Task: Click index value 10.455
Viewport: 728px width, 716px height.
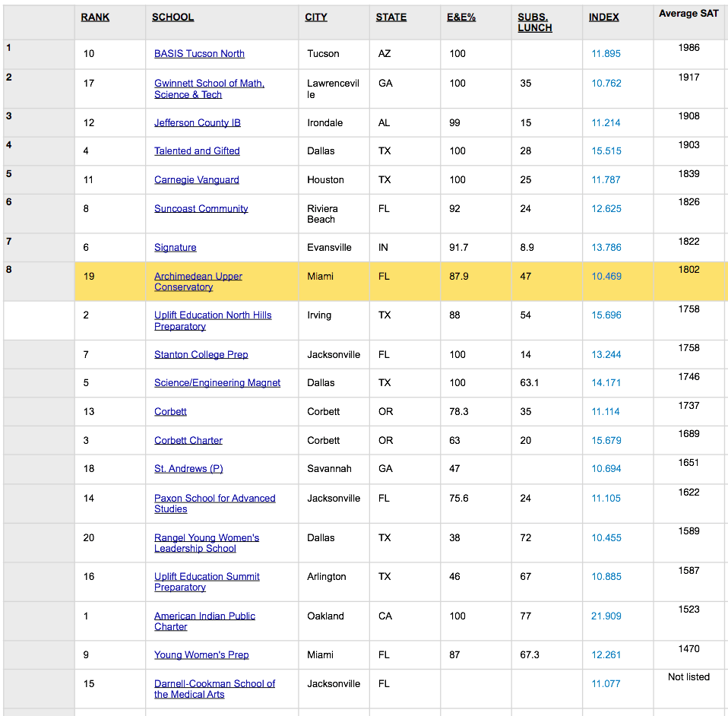Action: pyautogui.click(x=606, y=537)
